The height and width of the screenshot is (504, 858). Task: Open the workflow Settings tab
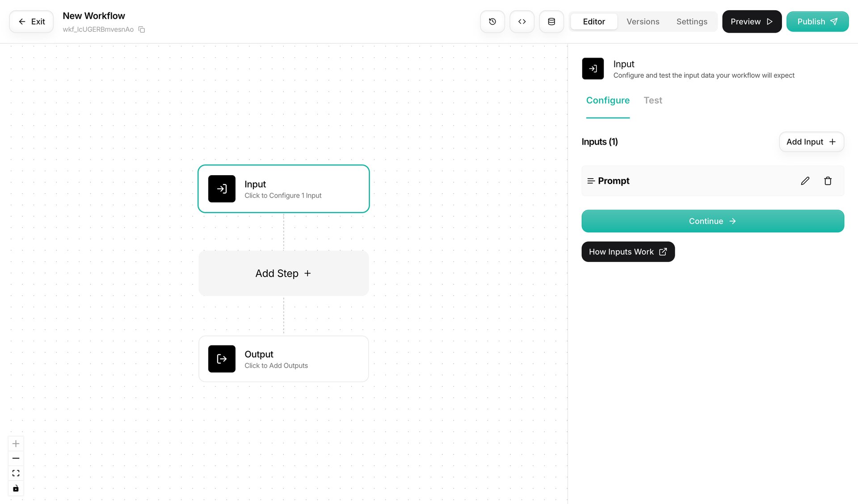(692, 21)
